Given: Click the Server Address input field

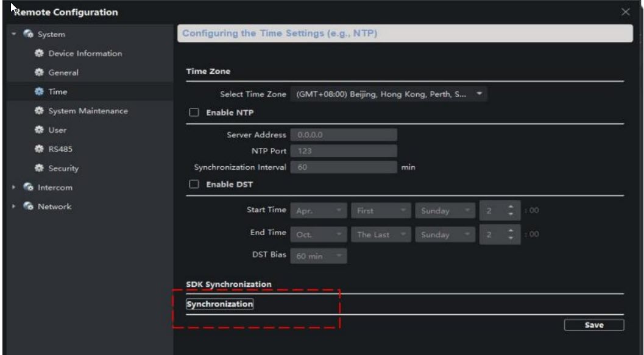Looking at the screenshot, I should tap(344, 135).
